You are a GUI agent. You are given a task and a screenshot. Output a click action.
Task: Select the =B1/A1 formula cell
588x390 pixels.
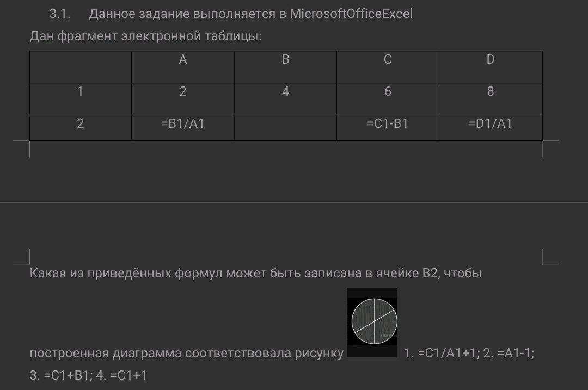click(x=183, y=128)
